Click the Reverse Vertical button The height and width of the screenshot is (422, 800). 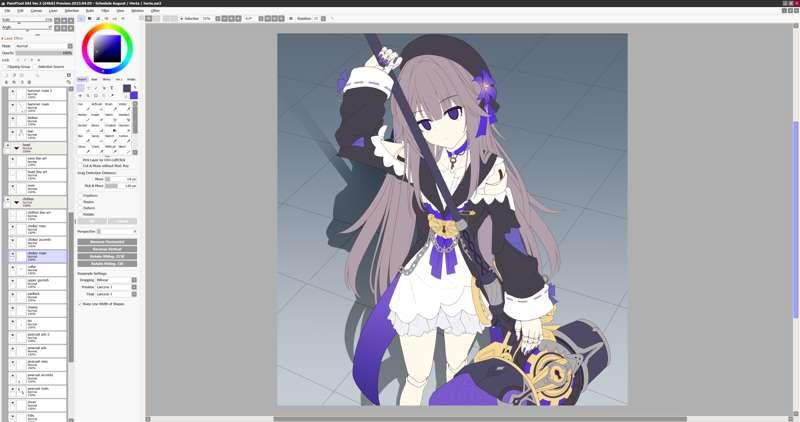pos(107,249)
